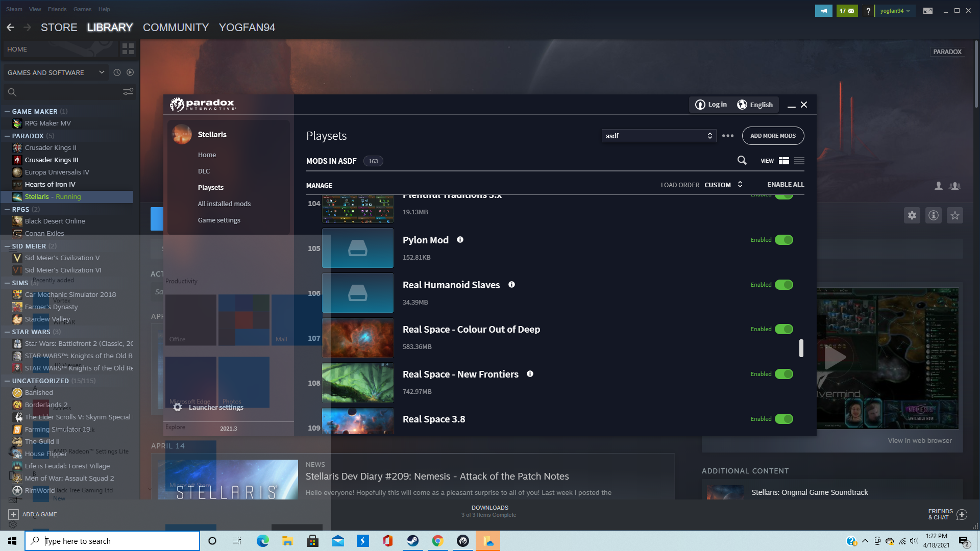This screenshot has height=551, width=980.
Task: Click the English language globe icon
Action: tap(742, 105)
